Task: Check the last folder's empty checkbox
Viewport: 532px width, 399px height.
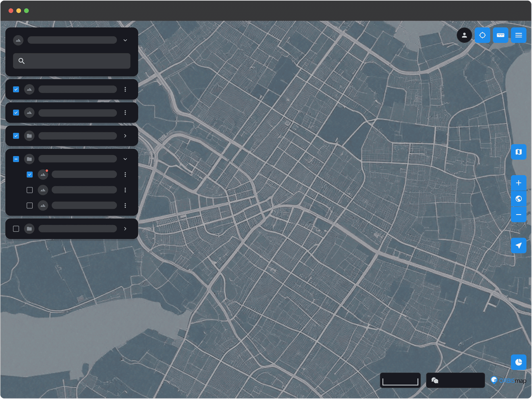Action: click(x=16, y=229)
